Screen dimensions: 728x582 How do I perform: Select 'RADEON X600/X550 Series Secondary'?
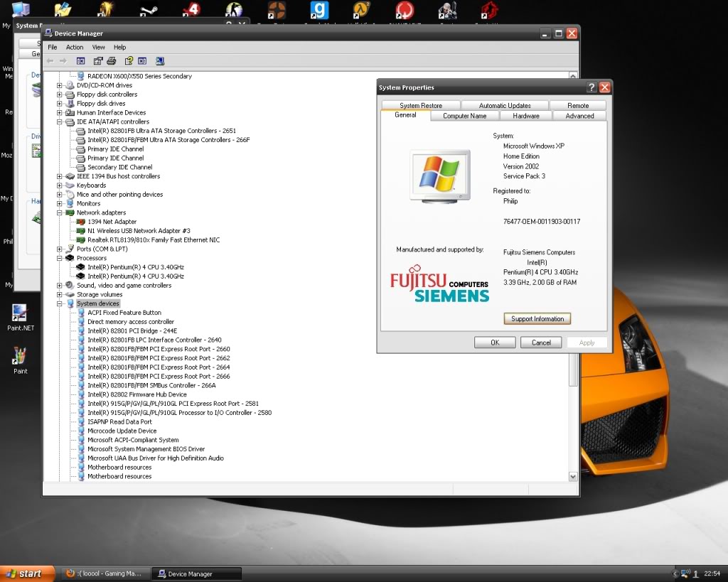tap(139, 76)
